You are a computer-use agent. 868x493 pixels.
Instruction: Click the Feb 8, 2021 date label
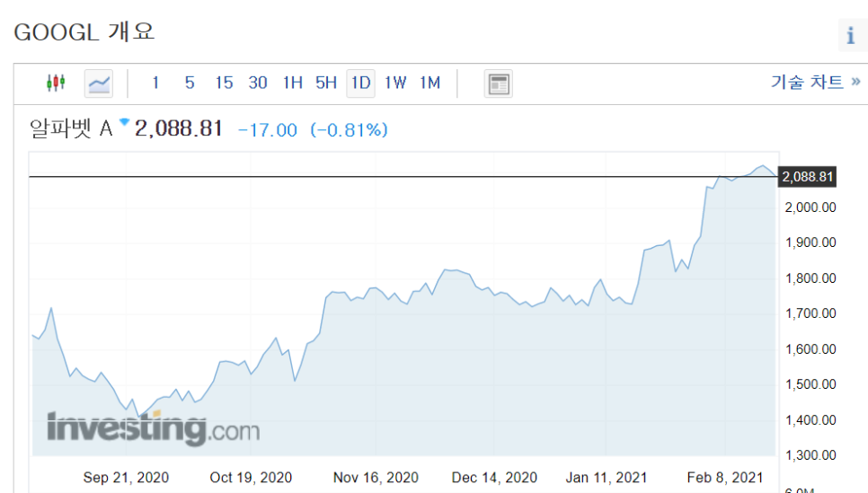(725, 478)
